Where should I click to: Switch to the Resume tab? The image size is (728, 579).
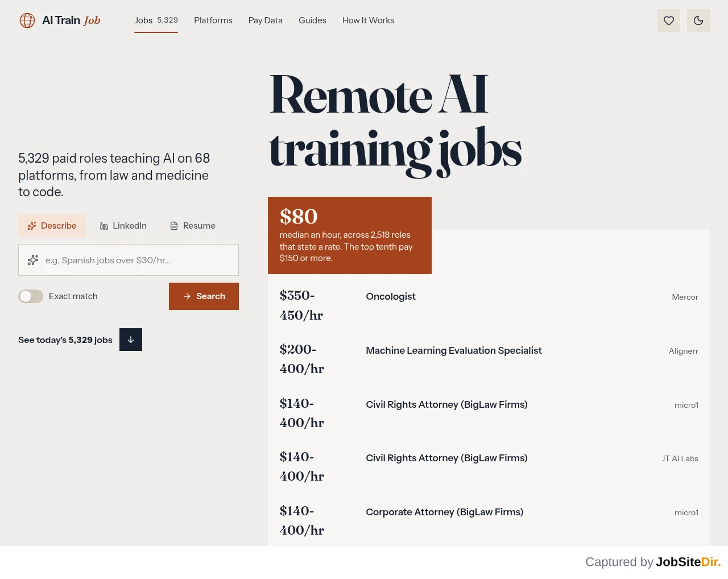pyautogui.click(x=193, y=226)
